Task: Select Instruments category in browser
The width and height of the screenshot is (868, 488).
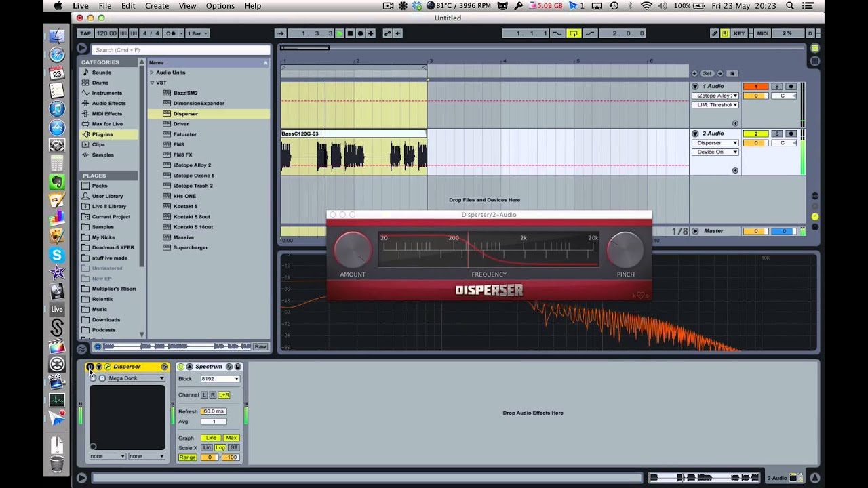Action: (x=107, y=93)
